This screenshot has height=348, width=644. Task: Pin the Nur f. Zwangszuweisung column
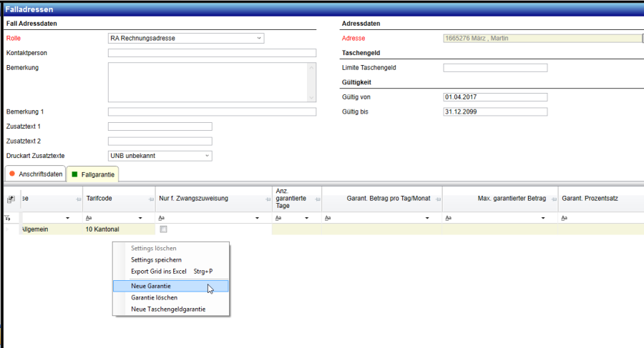coord(266,199)
